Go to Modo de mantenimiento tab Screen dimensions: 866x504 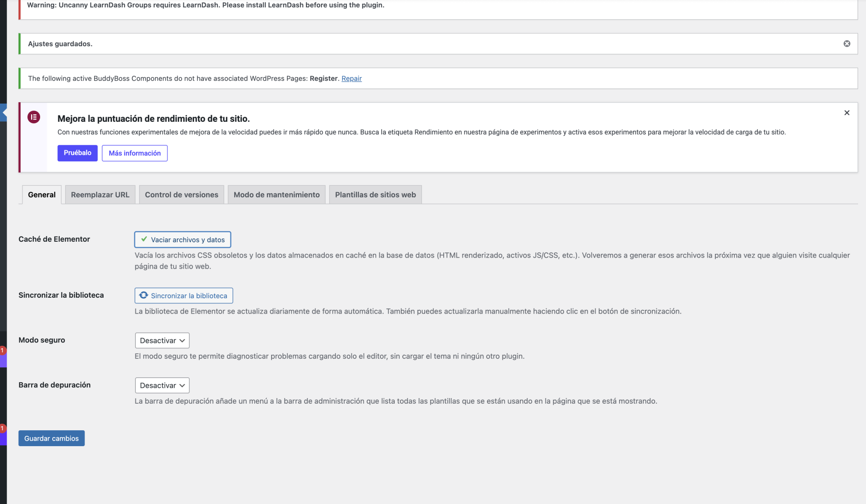click(x=276, y=195)
